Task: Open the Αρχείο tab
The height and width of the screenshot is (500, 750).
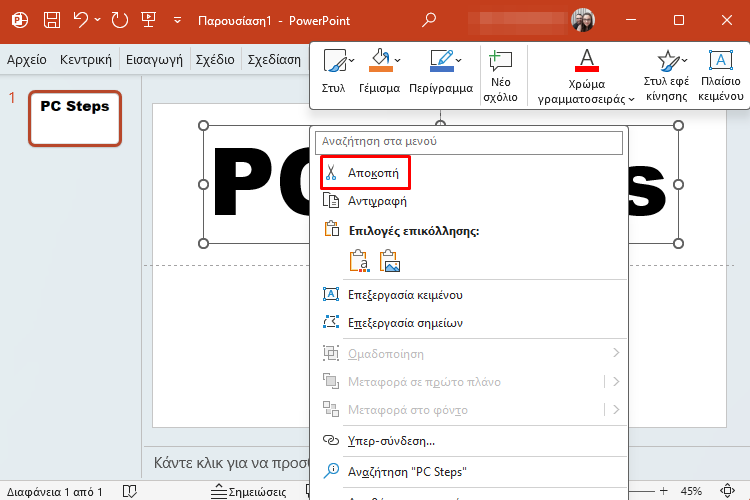Action: tap(27, 59)
